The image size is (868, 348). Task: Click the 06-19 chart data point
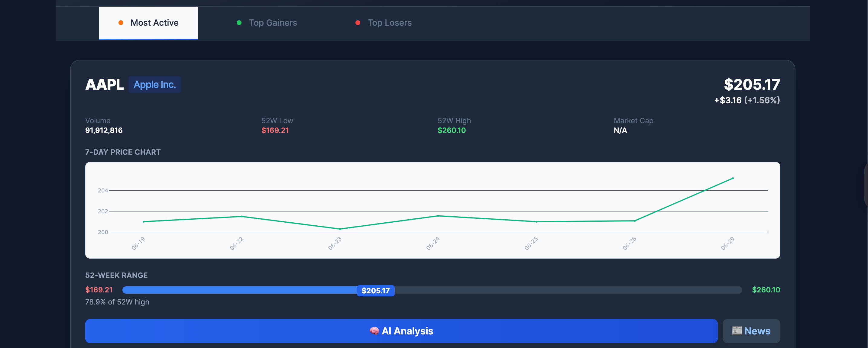click(x=144, y=222)
